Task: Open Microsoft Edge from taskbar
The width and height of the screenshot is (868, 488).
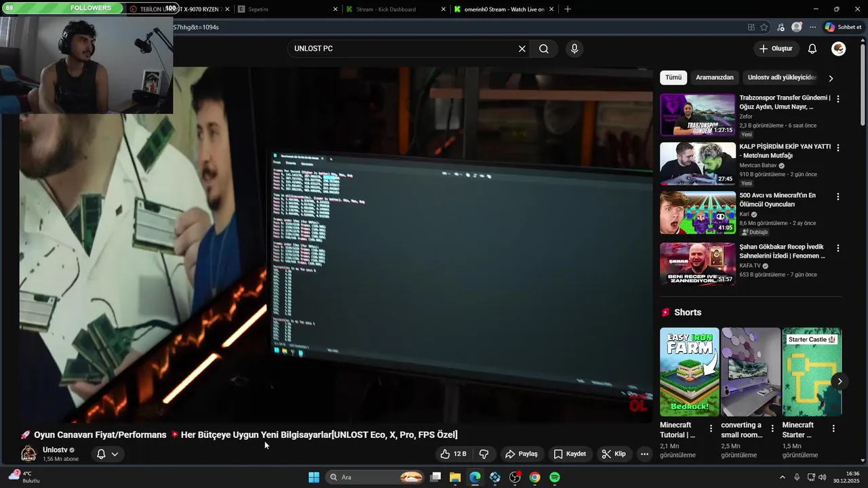Action: [x=475, y=477]
